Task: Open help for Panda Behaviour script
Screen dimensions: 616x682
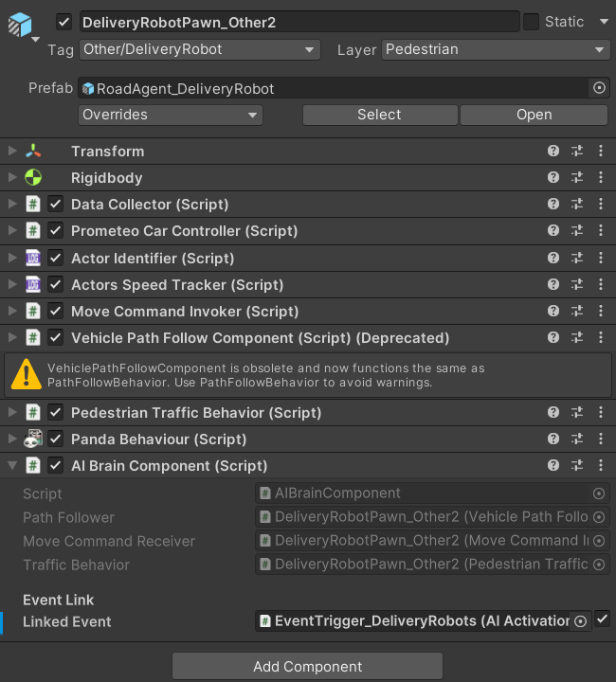Action: pos(553,439)
